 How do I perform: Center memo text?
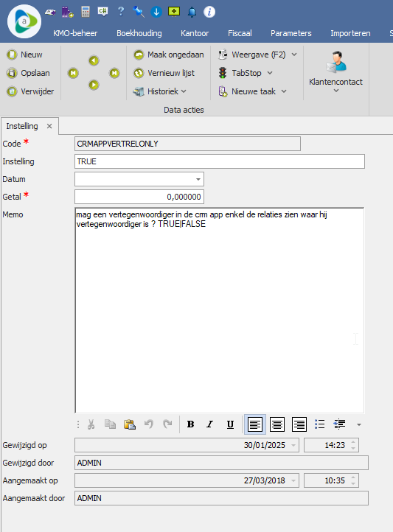coord(277,424)
